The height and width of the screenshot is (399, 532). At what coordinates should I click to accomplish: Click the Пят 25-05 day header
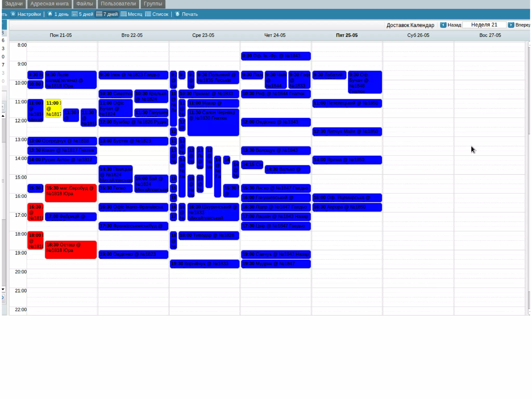tap(347, 35)
